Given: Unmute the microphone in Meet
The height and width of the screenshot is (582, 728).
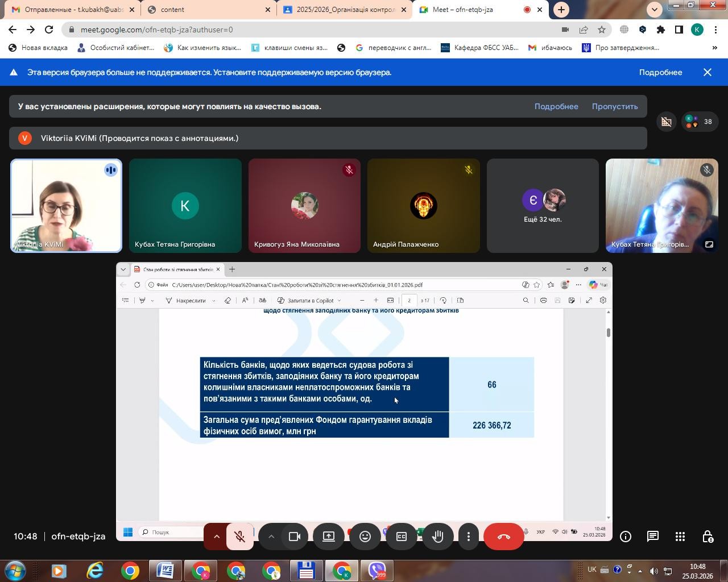Looking at the screenshot, I should click(239, 537).
